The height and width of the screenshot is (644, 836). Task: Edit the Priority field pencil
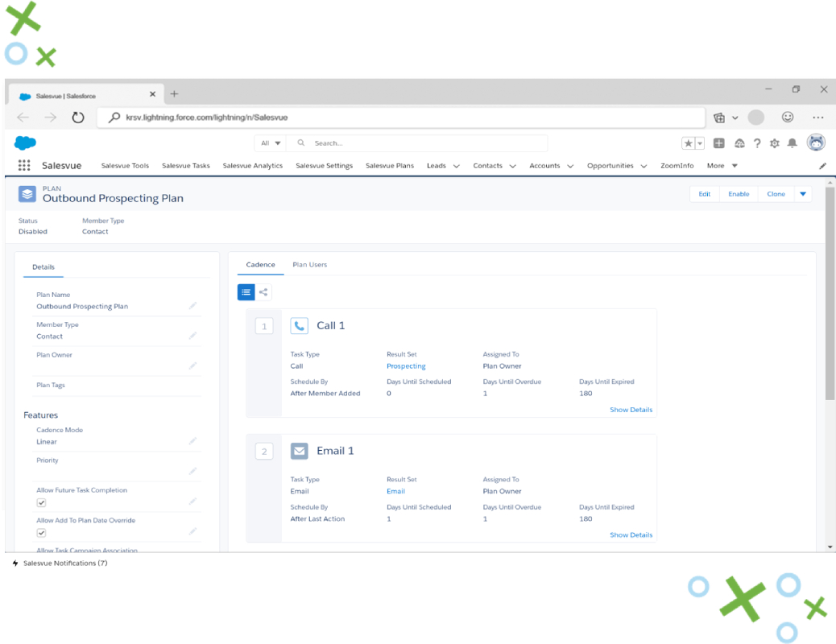192,471
